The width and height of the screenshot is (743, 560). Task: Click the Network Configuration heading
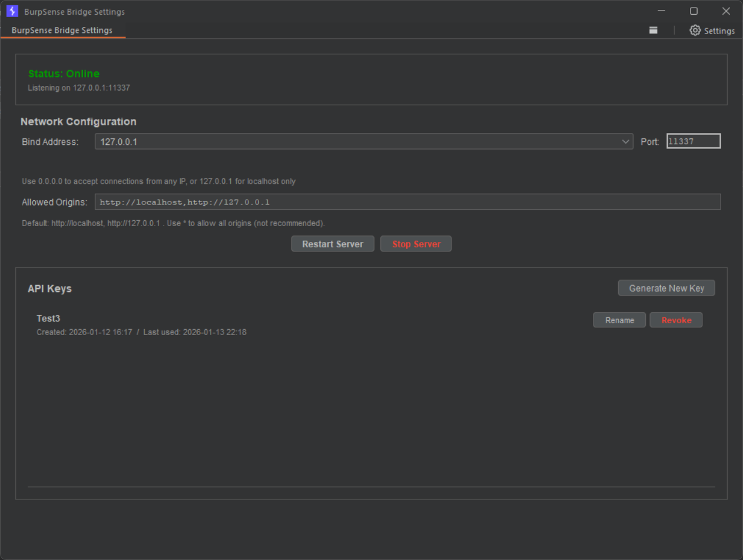78,121
